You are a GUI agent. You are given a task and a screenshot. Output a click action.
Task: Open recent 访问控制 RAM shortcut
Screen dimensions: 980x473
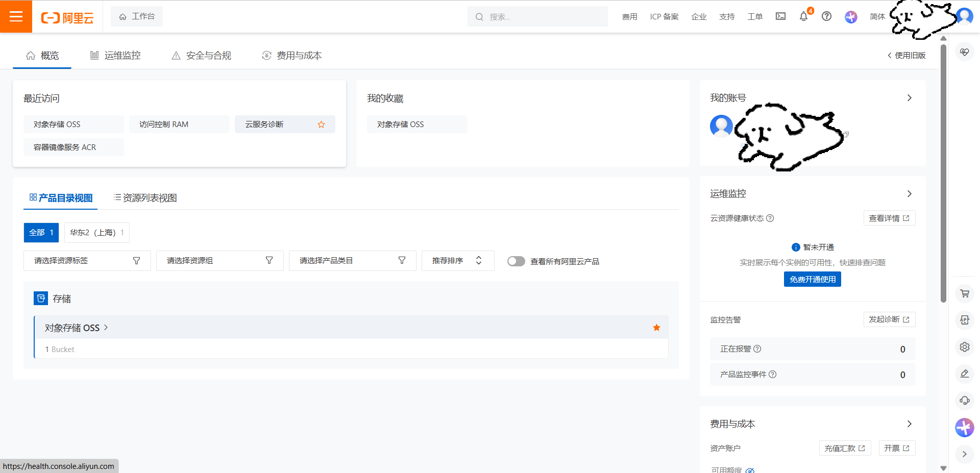[179, 125]
